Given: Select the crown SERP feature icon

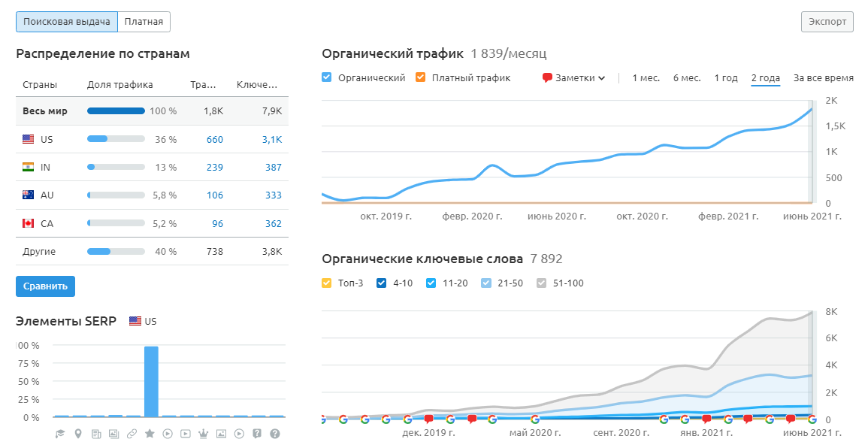Looking at the screenshot, I should 203,434.
